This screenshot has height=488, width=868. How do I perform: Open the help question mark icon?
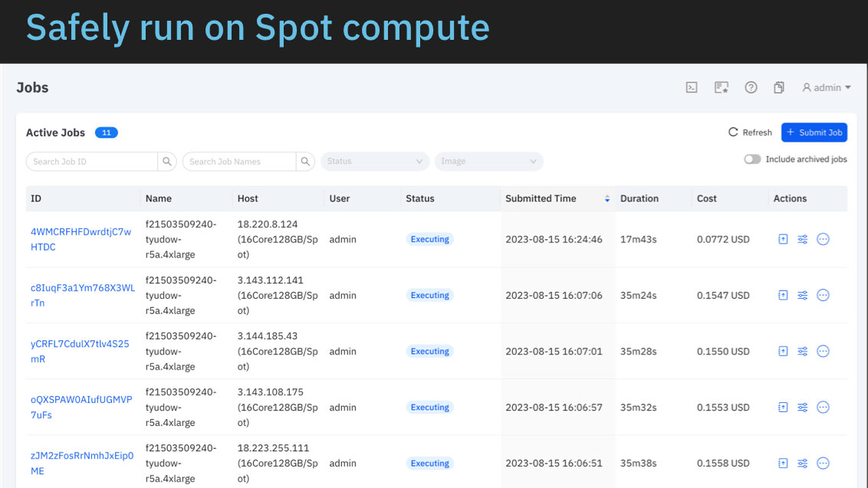[751, 87]
